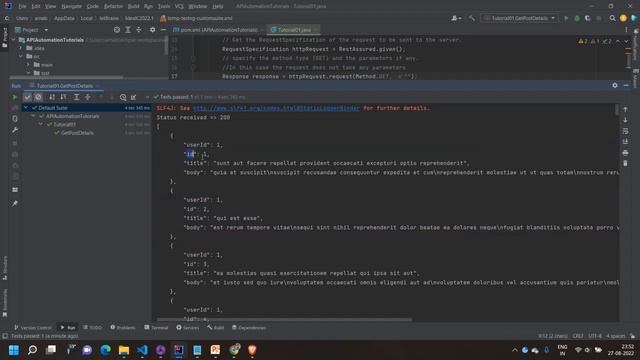
Task: Open test history clock icon
Action: 123,97
